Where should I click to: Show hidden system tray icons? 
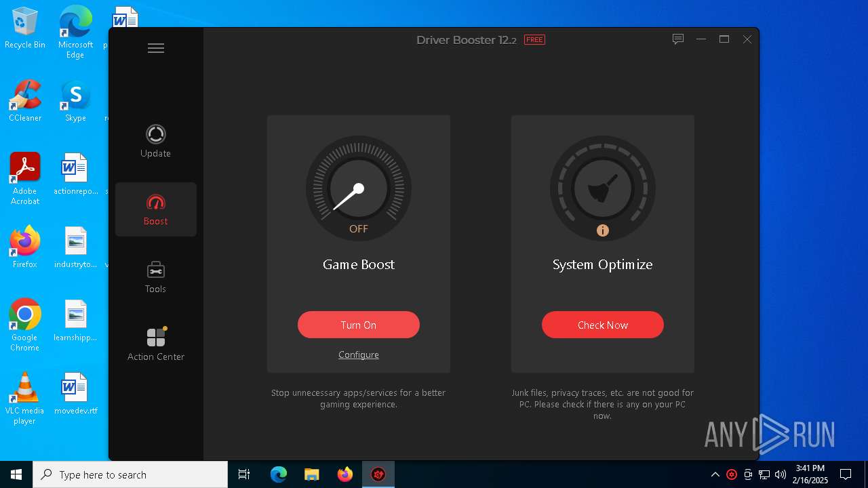(x=715, y=474)
